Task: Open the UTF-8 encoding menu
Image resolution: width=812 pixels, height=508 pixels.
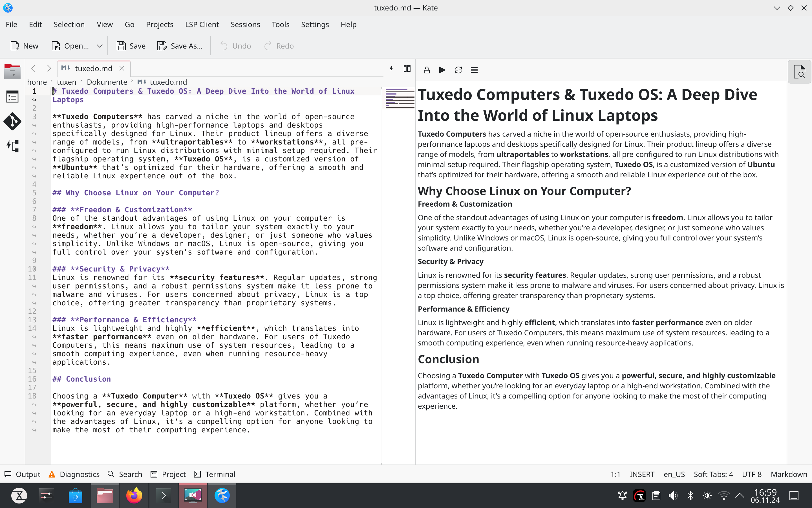Action: point(752,474)
